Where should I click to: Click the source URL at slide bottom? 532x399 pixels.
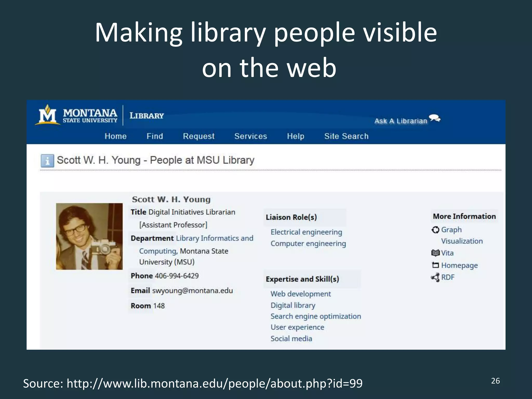[215, 383]
